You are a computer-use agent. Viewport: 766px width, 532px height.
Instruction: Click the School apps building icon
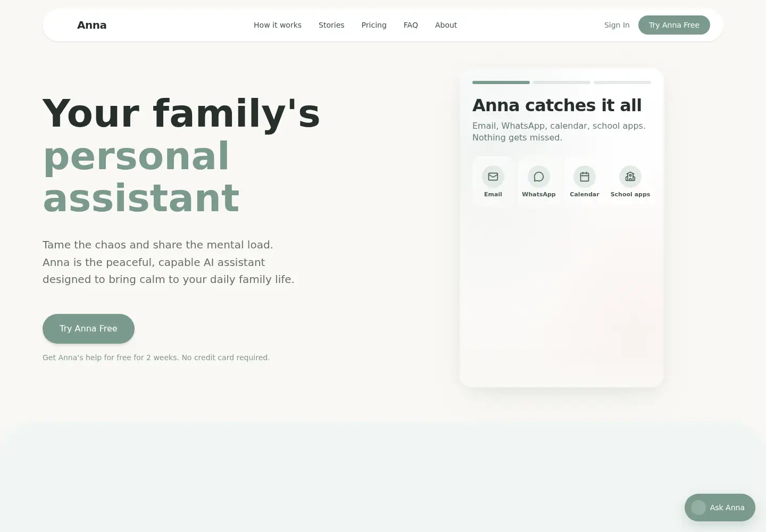point(630,177)
